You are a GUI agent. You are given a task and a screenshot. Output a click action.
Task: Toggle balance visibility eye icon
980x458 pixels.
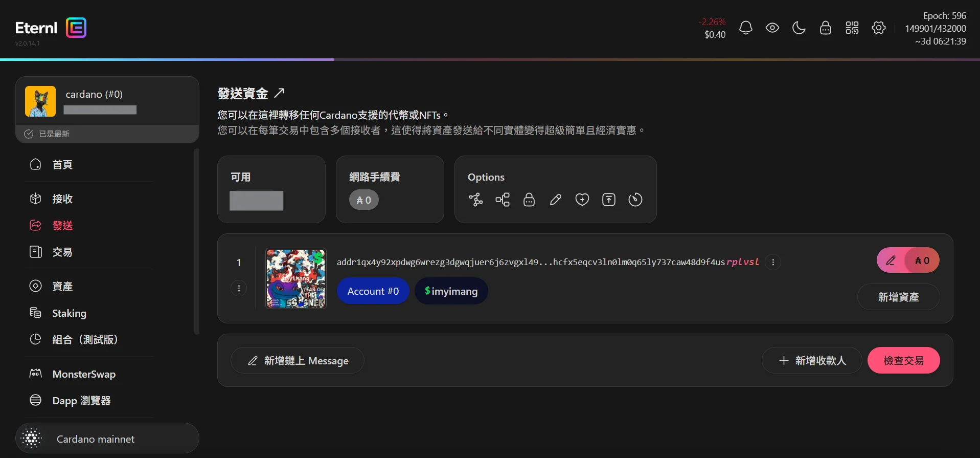pos(772,28)
